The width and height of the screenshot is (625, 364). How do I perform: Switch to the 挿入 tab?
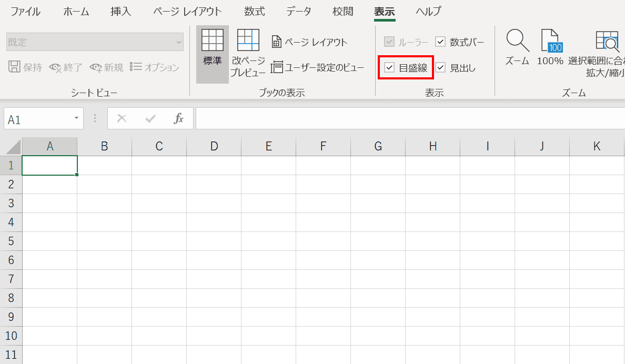(121, 11)
